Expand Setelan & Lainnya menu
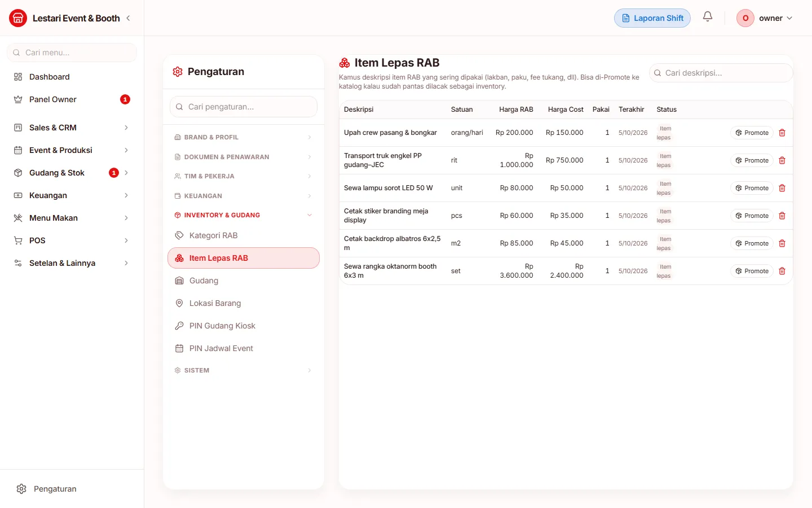812x508 pixels. [x=72, y=263]
